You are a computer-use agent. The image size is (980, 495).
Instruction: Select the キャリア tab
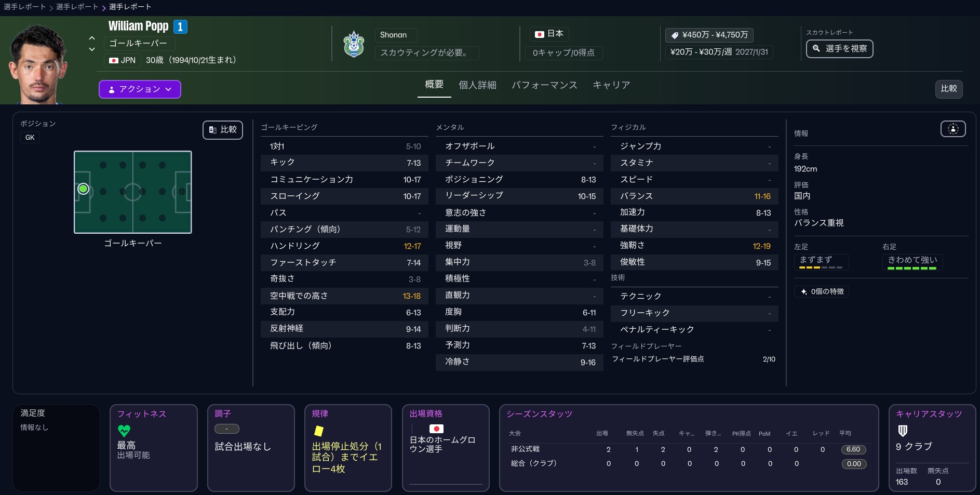611,85
